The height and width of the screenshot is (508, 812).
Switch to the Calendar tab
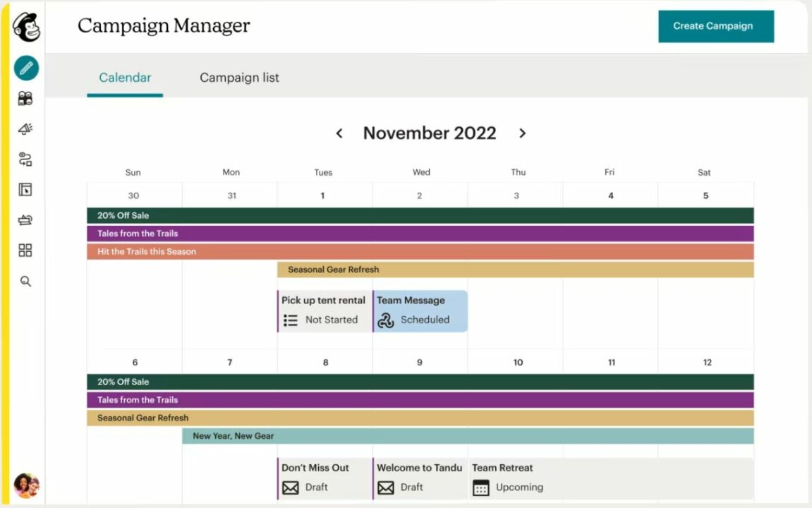coord(125,78)
